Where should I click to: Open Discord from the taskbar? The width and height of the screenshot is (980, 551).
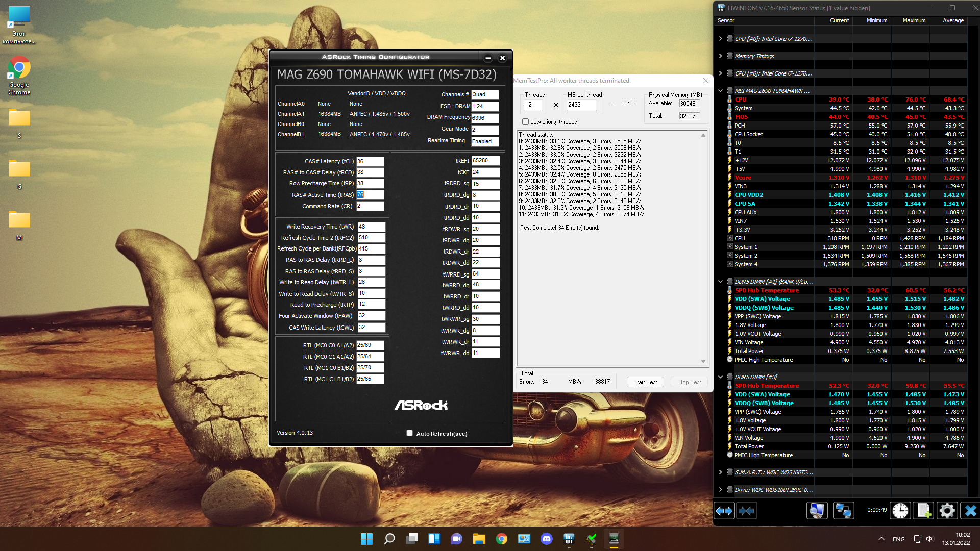click(x=547, y=539)
